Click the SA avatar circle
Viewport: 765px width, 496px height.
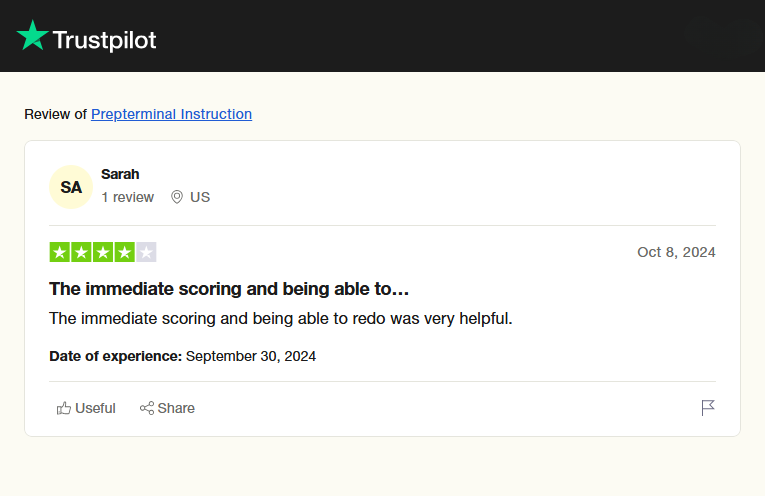71,187
